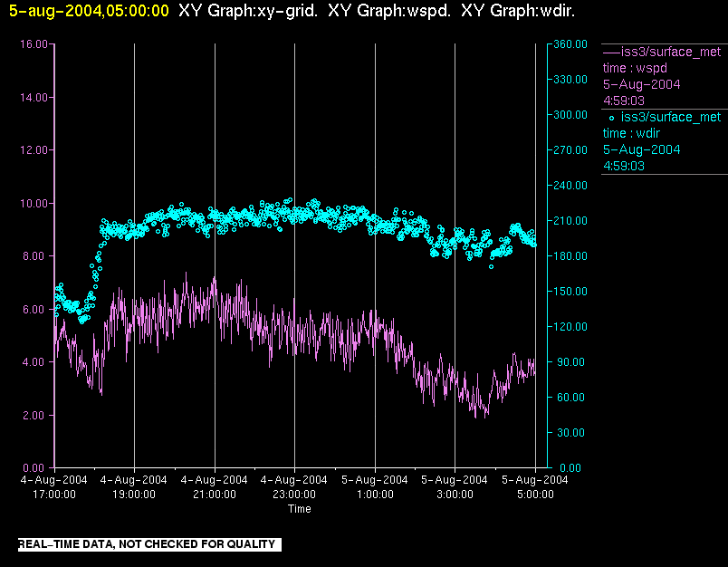Click the right axis label 90.00
Screen dimensions: 728x567
pyautogui.click(x=571, y=361)
